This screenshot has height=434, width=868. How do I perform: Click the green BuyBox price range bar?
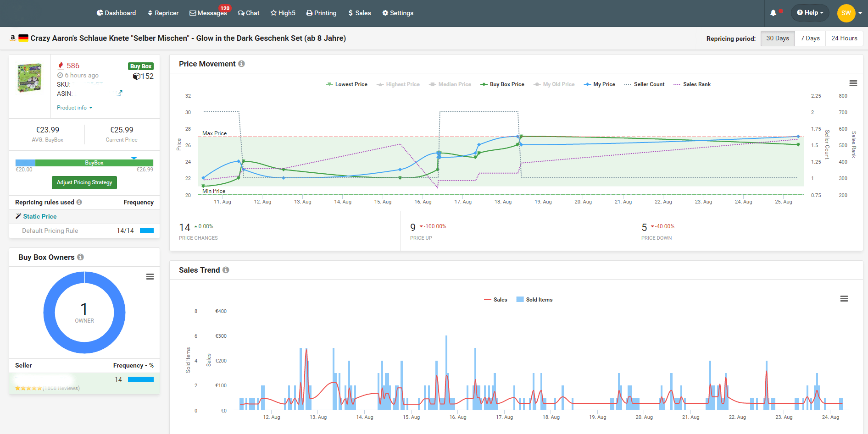(94, 163)
